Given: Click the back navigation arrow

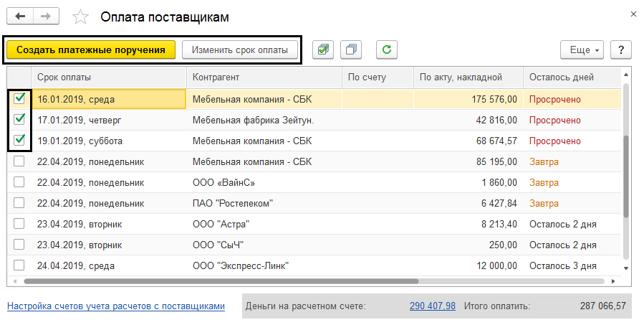Looking at the screenshot, I should (x=20, y=16).
